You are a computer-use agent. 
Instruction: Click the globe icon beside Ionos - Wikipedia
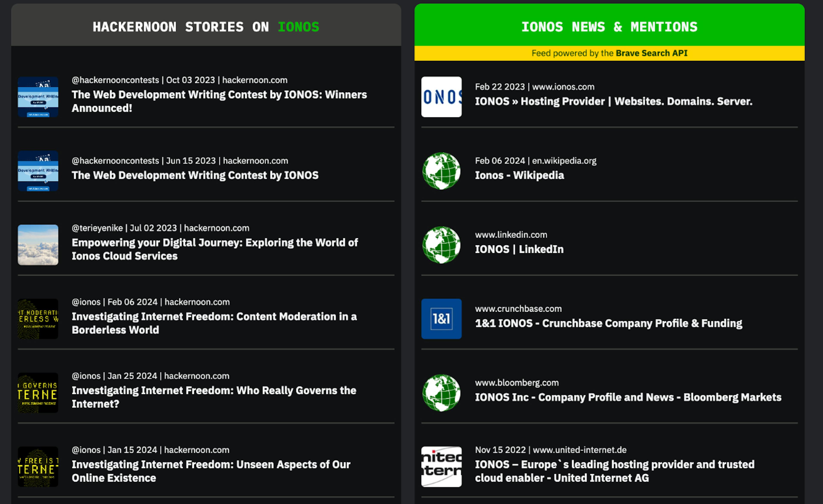click(441, 171)
